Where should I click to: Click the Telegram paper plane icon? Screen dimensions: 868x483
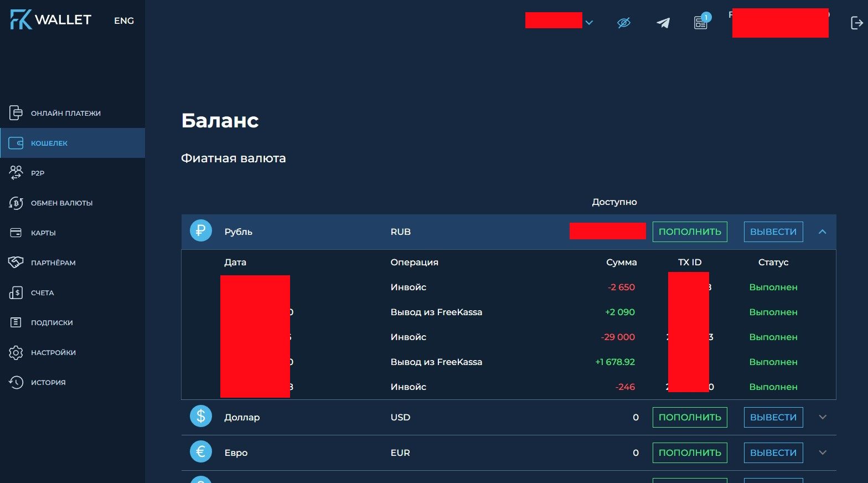[x=663, y=23]
